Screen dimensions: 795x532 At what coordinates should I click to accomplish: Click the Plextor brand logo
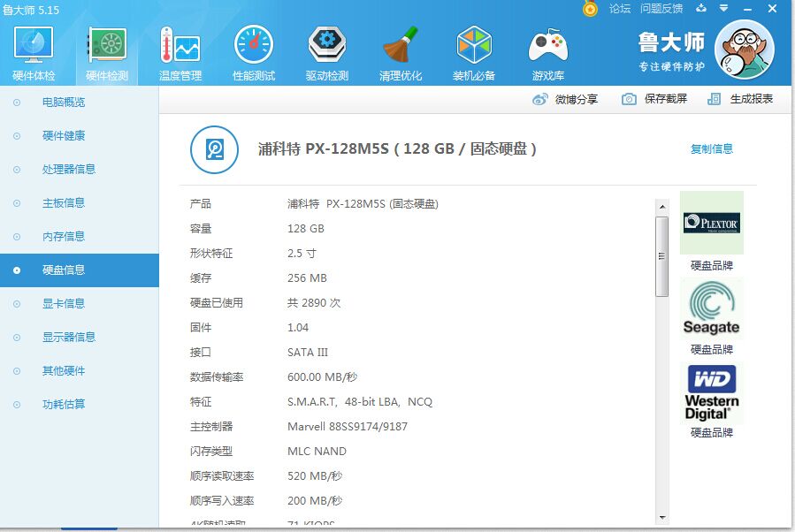[x=711, y=223]
